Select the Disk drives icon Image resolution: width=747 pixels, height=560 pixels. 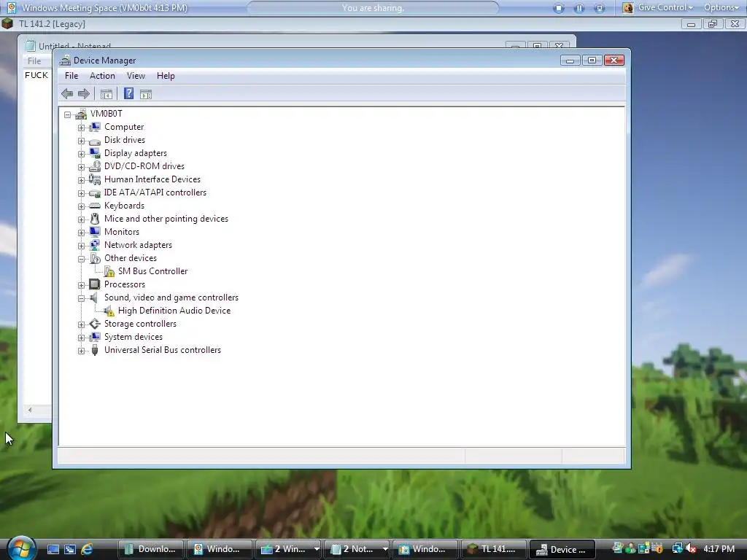95,141
